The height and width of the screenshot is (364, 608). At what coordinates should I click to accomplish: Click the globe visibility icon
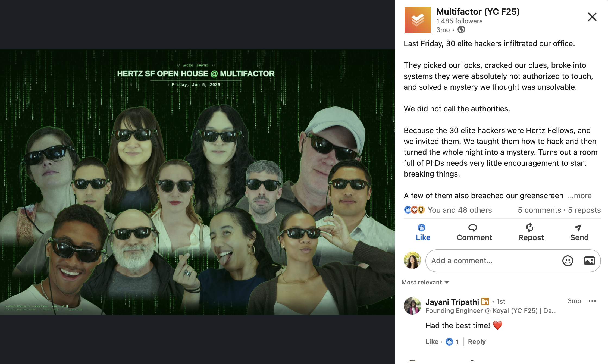click(461, 30)
